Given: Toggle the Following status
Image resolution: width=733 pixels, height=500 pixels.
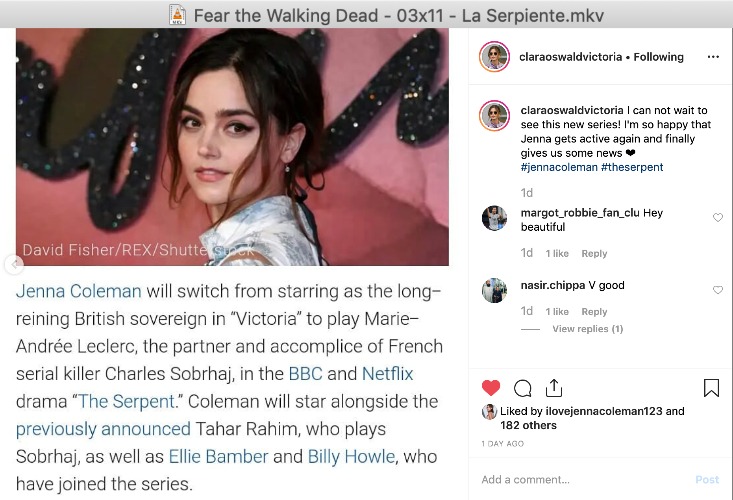Looking at the screenshot, I should click(x=659, y=57).
